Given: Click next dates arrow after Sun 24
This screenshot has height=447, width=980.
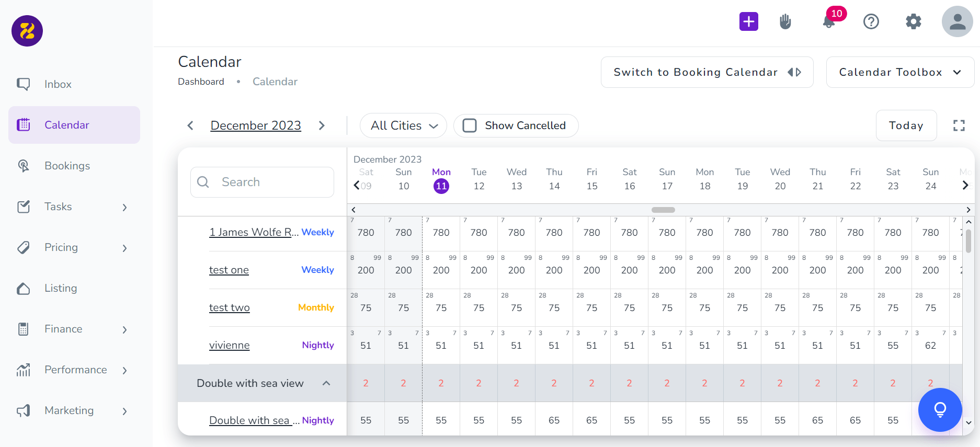Looking at the screenshot, I should tap(965, 185).
